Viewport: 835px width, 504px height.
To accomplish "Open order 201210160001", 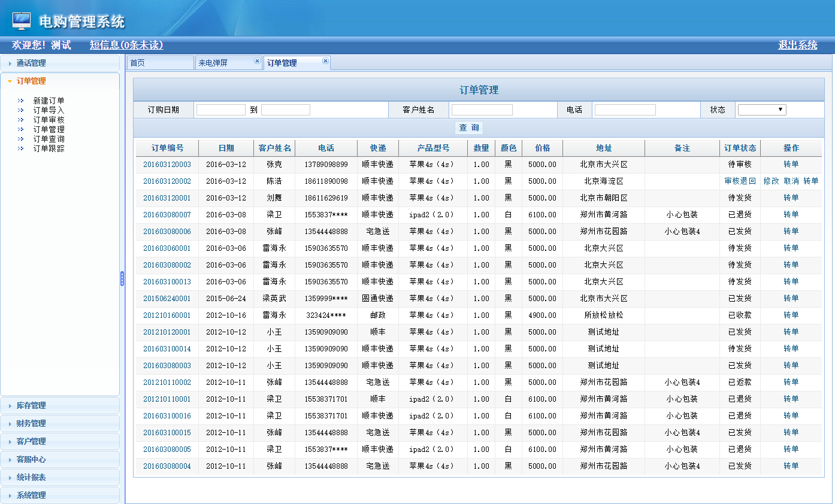I will tap(167, 315).
